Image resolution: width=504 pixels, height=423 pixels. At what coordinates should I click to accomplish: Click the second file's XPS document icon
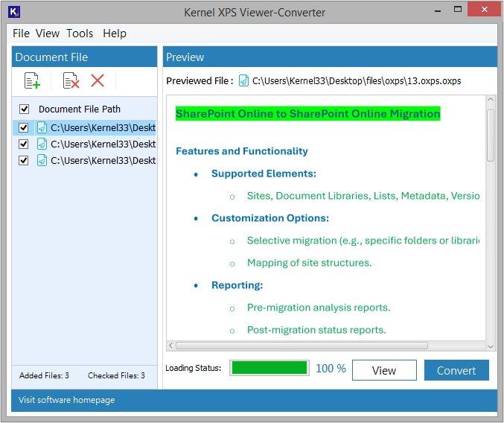(42, 144)
